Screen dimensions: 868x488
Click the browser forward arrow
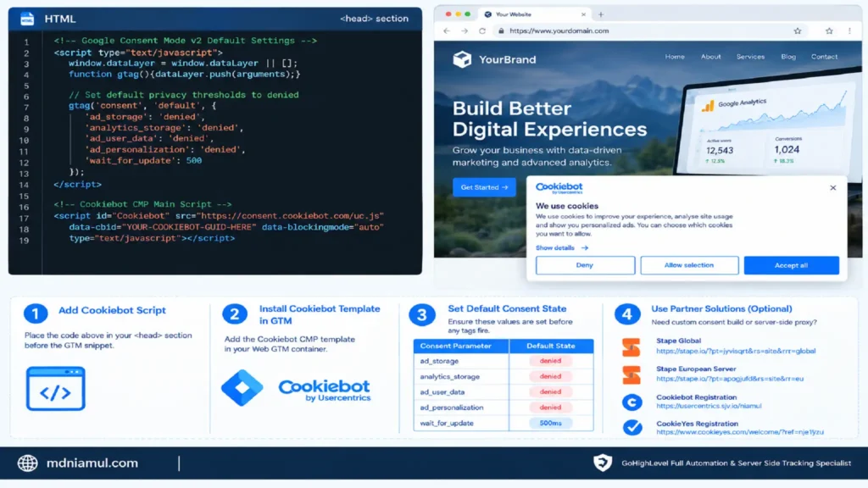(465, 31)
